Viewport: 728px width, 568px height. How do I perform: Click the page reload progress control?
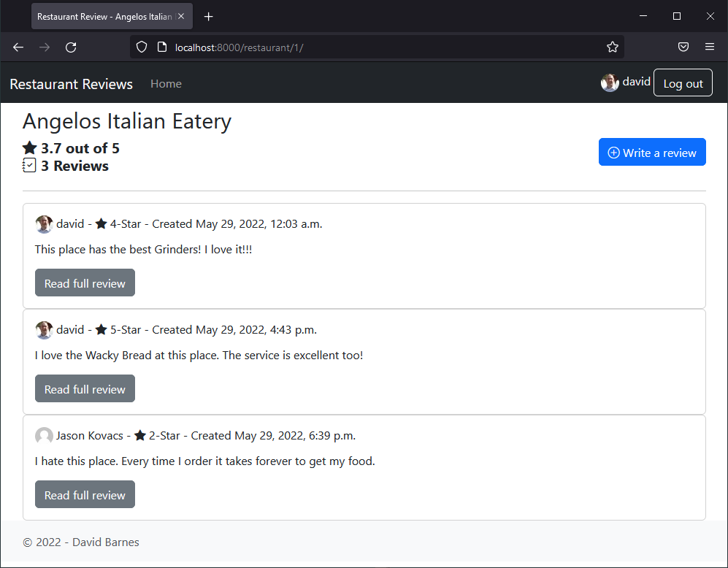pos(71,47)
